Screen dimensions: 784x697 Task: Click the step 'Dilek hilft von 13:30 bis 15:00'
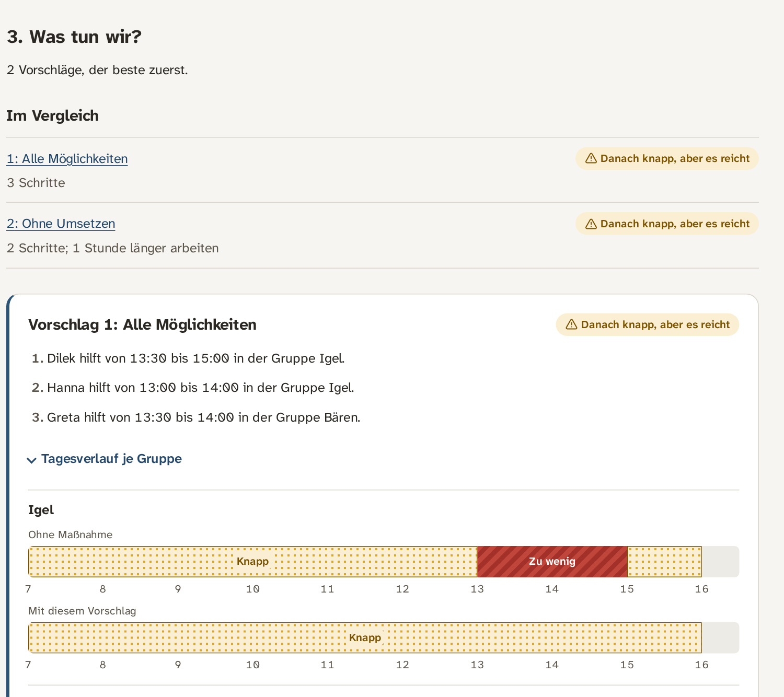(x=195, y=358)
